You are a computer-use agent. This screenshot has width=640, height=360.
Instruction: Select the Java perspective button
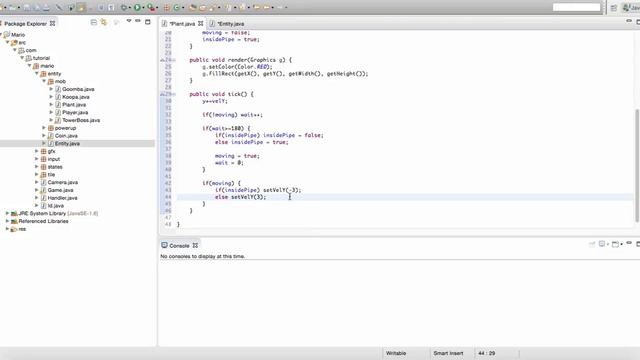tap(631, 7)
